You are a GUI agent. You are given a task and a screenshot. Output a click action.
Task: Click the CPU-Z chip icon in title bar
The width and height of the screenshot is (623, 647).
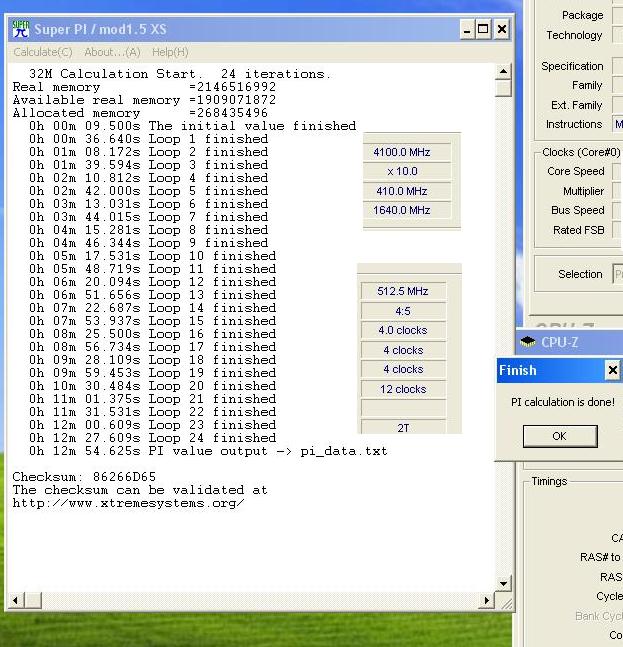[x=528, y=342]
